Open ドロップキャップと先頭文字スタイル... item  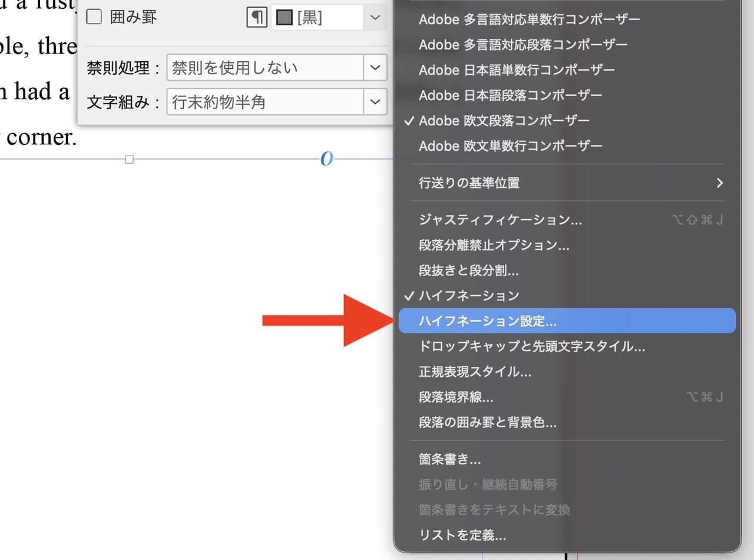[567, 346]
